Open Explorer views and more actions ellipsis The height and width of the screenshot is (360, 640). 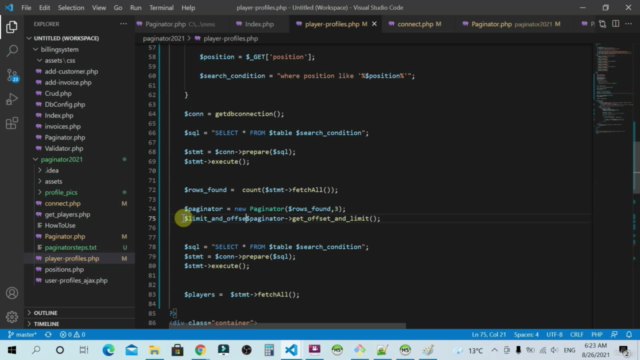coord(123,24)
